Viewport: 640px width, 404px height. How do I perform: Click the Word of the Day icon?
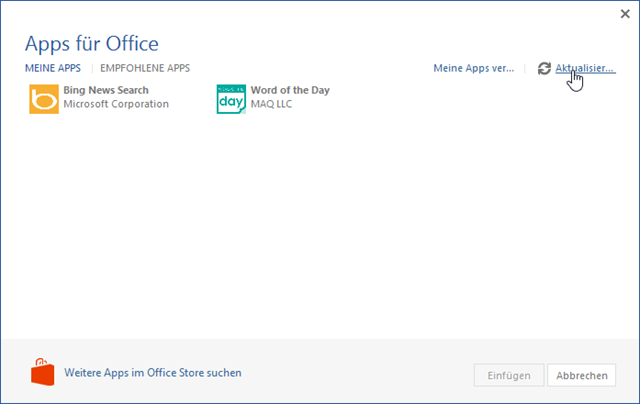231,99
